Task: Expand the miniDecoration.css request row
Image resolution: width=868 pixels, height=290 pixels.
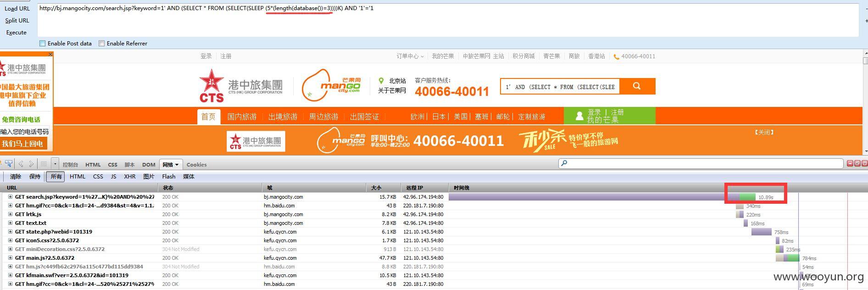Action: pos(10,249)
